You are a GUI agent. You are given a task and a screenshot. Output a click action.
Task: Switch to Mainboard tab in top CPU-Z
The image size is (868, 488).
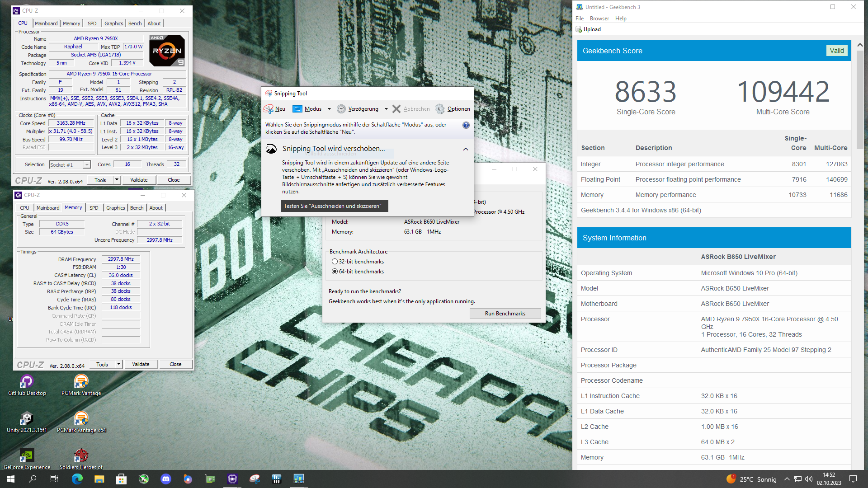pyautogui.click(x=46, y=23)
